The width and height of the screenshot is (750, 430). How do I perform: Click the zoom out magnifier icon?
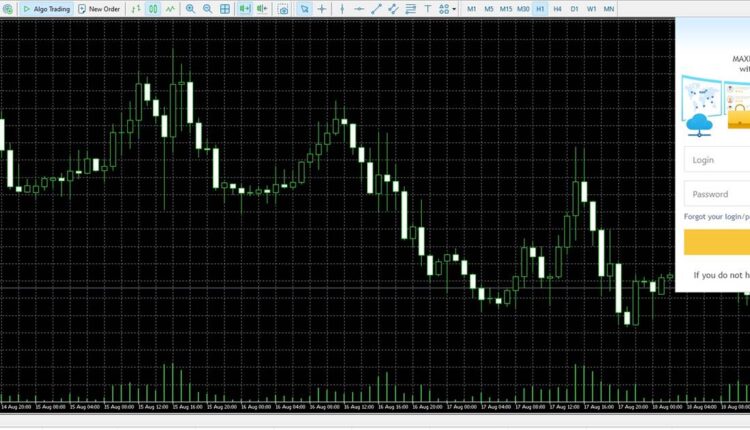coord(207,9)
